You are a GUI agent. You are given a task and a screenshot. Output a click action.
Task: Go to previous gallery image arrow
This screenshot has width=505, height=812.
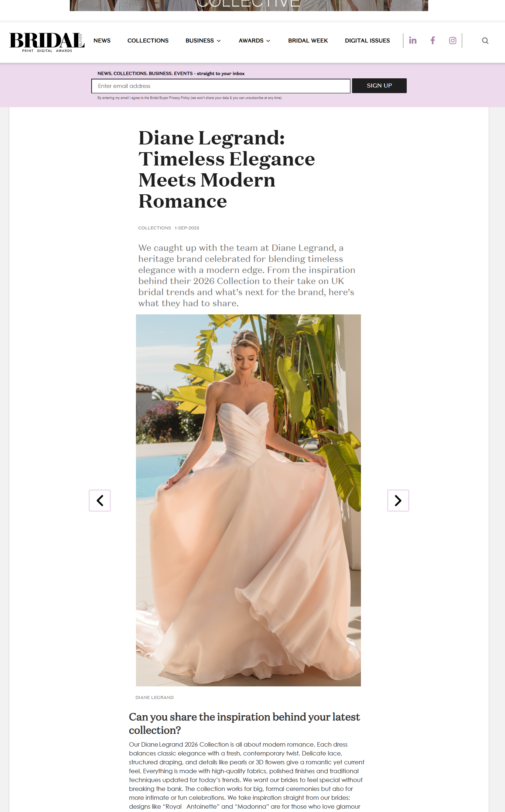point(100,501)
